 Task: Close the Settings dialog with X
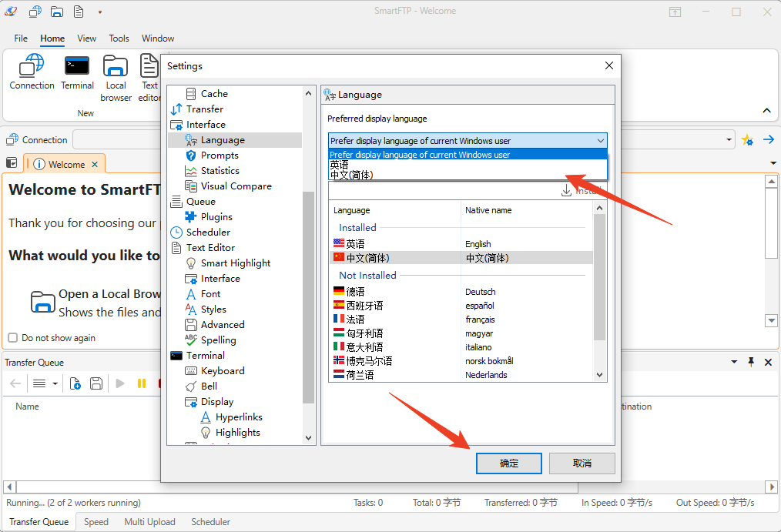tap(608, 65)
